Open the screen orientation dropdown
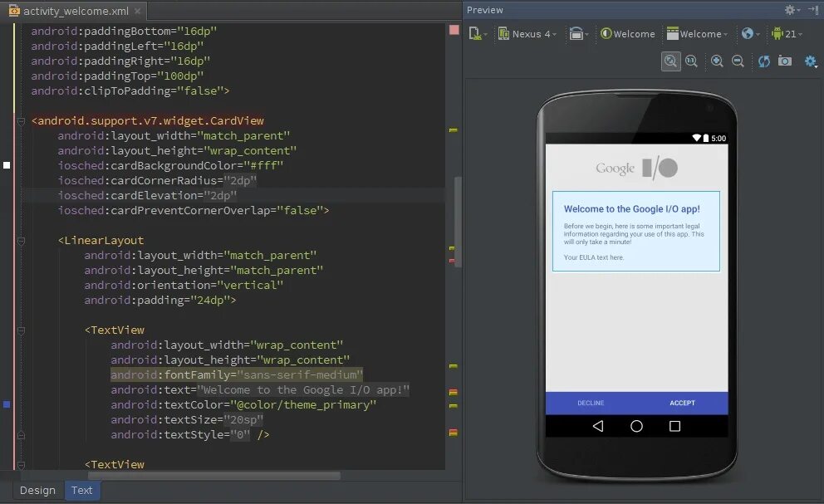Image resolution: width=824 pixels, height=504 pixels. coord(579,34)
